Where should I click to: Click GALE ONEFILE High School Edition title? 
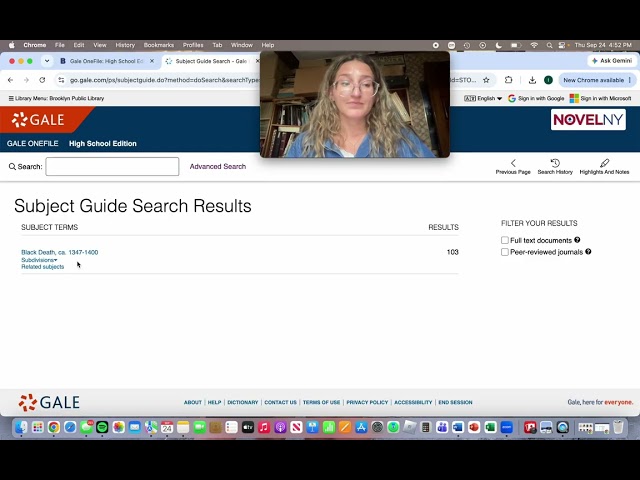71,144
